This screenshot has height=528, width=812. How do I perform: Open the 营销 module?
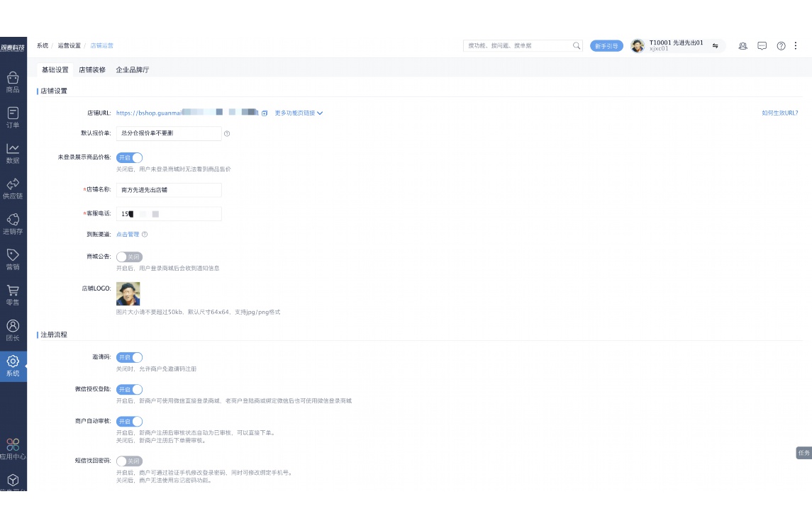pyautogui.click(x=12, y=259)
